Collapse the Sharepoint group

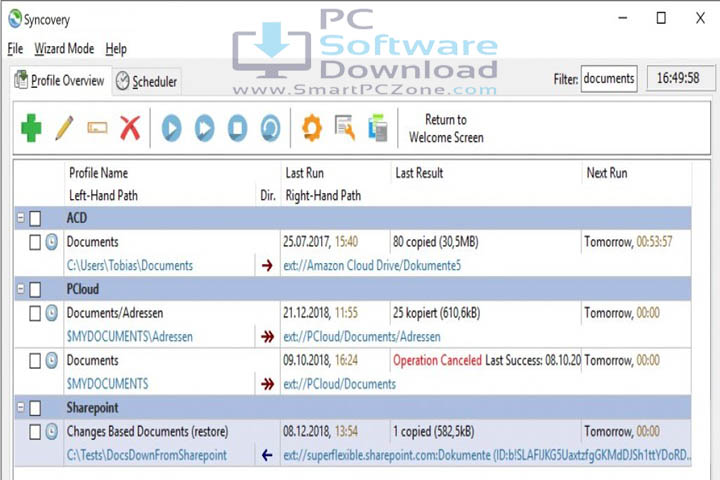pyautogui.click(x=21, y=407)
